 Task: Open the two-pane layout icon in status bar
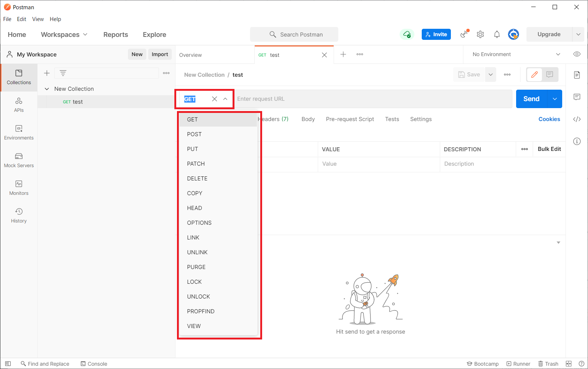(568, 364)
